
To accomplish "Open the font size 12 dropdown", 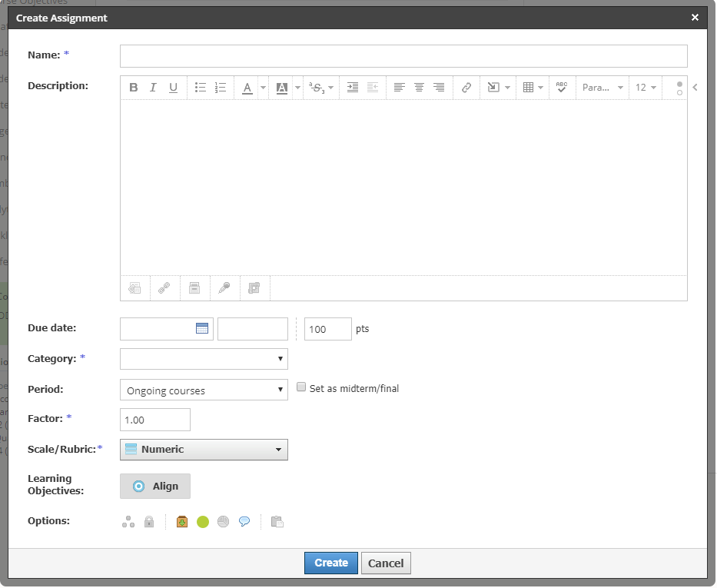I will coord(645,88).
